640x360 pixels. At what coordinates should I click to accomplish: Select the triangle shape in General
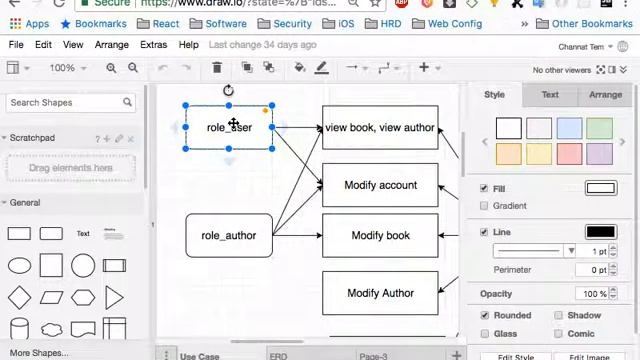(x=114, y=298)
